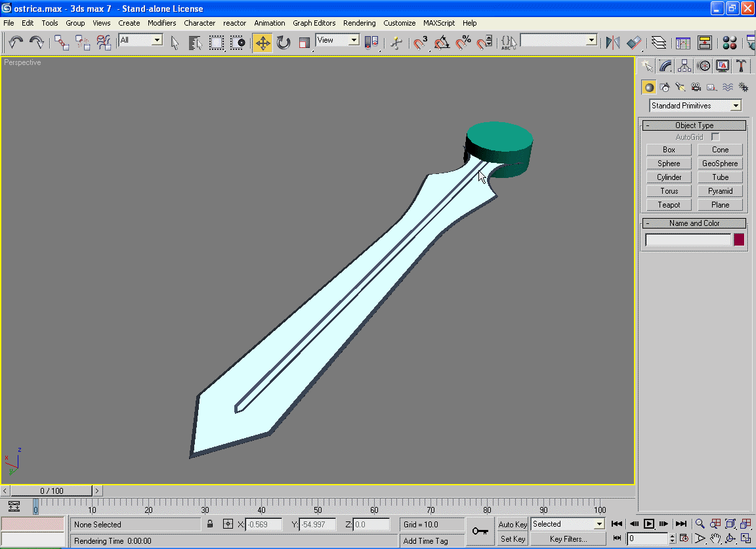Open the Rendering menu
Screen dimensions: 756x549
point(359,23)
